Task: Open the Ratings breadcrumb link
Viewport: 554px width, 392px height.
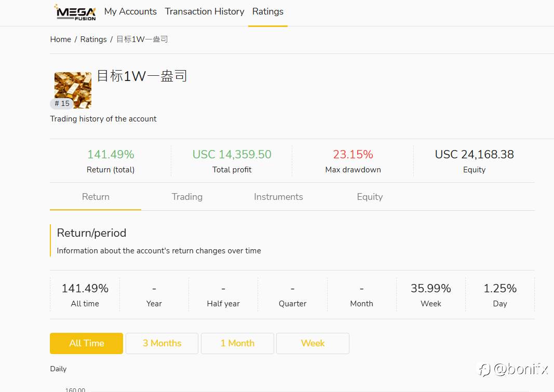Action: [x=93, y=39]
